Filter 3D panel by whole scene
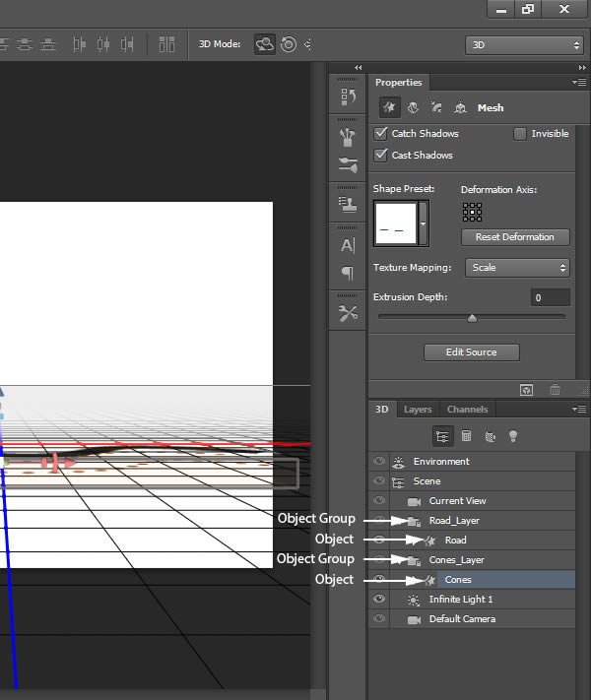 [x=442, y=436]
